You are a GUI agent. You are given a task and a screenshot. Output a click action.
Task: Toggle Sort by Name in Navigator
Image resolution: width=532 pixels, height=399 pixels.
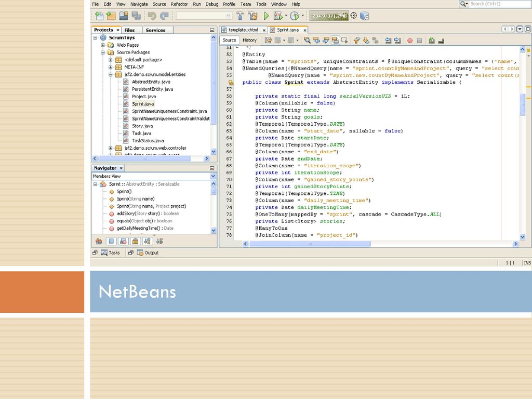pos(147,241)
